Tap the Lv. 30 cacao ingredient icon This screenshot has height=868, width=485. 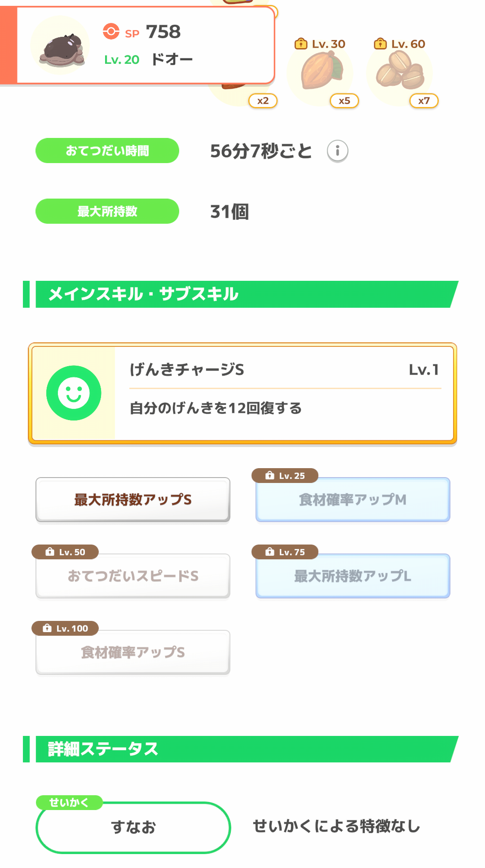click(321, 71)
